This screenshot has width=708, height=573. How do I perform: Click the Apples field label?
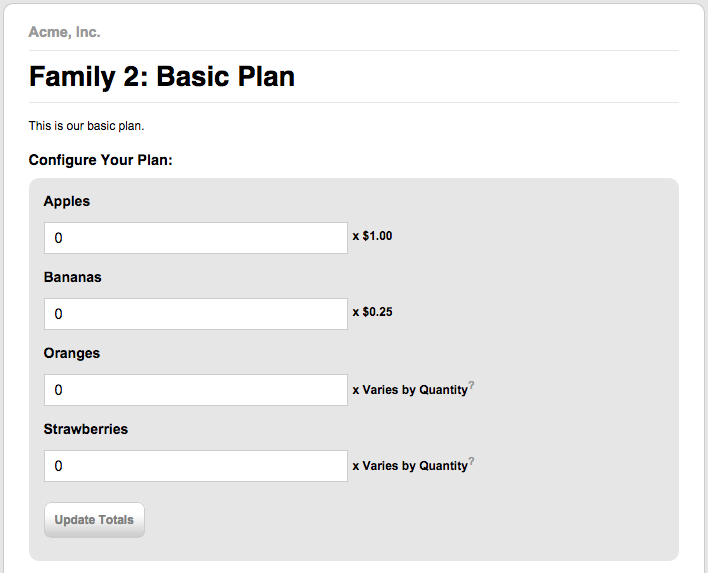67,201
